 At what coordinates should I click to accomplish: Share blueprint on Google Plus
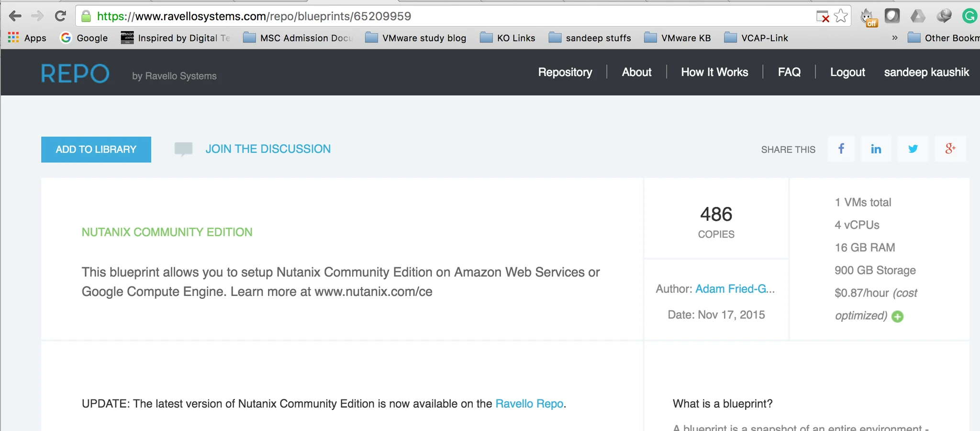click(x=950, y=149)
